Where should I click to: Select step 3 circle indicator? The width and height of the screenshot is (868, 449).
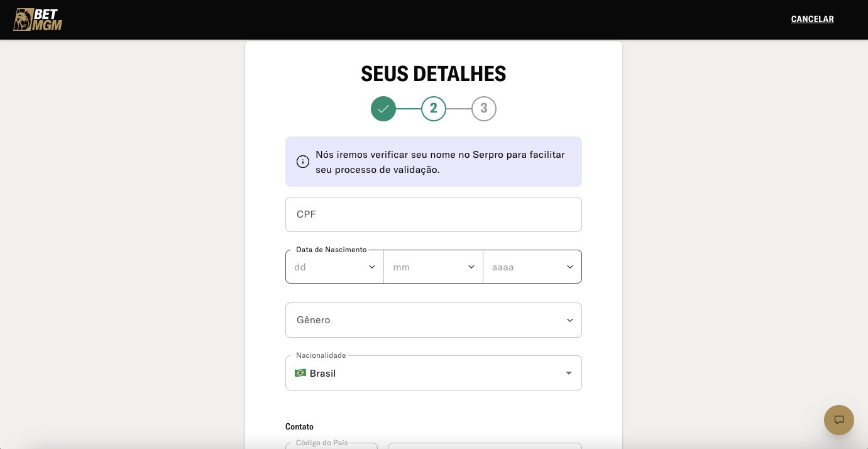click(x=484, y=109)
